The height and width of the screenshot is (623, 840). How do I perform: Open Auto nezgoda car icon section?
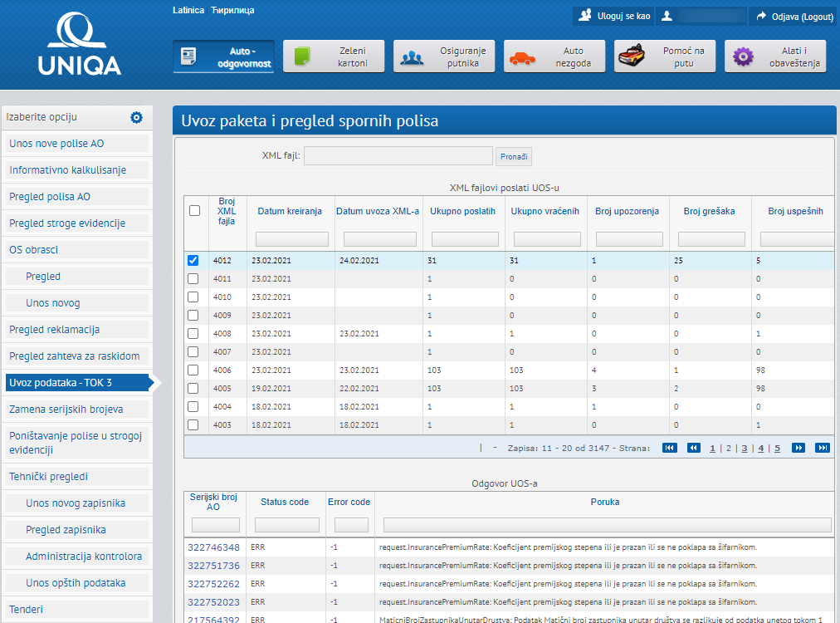554,56
